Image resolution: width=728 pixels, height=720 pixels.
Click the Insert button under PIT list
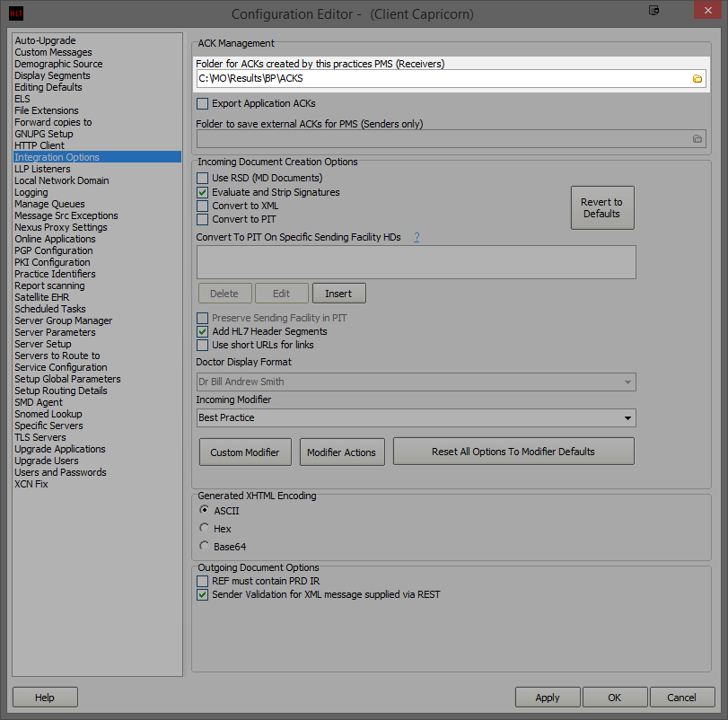coord(338,294)
